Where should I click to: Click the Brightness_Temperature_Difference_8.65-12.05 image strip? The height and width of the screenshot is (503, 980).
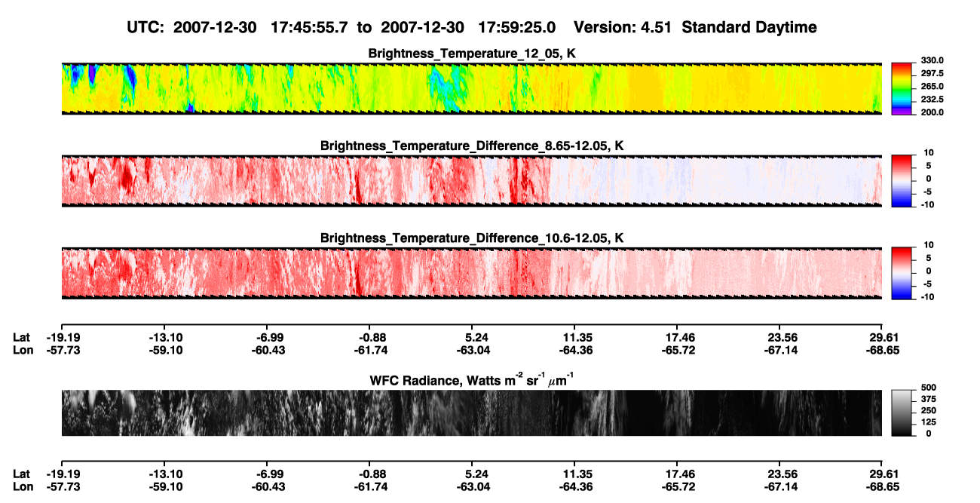(471, 180)
